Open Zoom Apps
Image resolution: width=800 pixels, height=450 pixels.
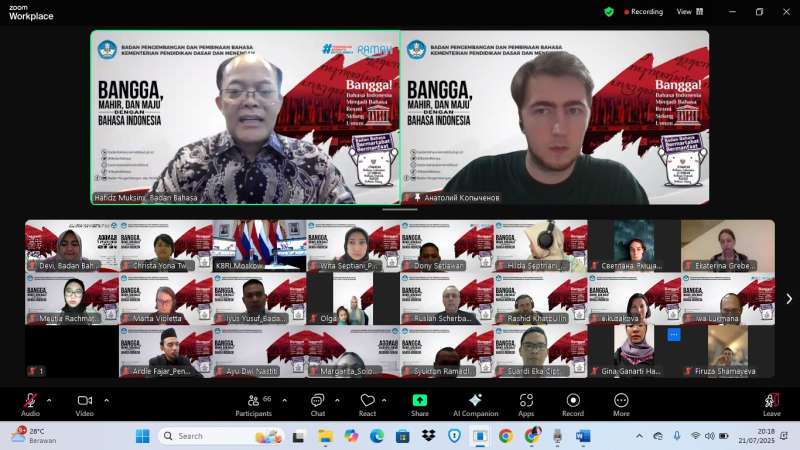526,402
